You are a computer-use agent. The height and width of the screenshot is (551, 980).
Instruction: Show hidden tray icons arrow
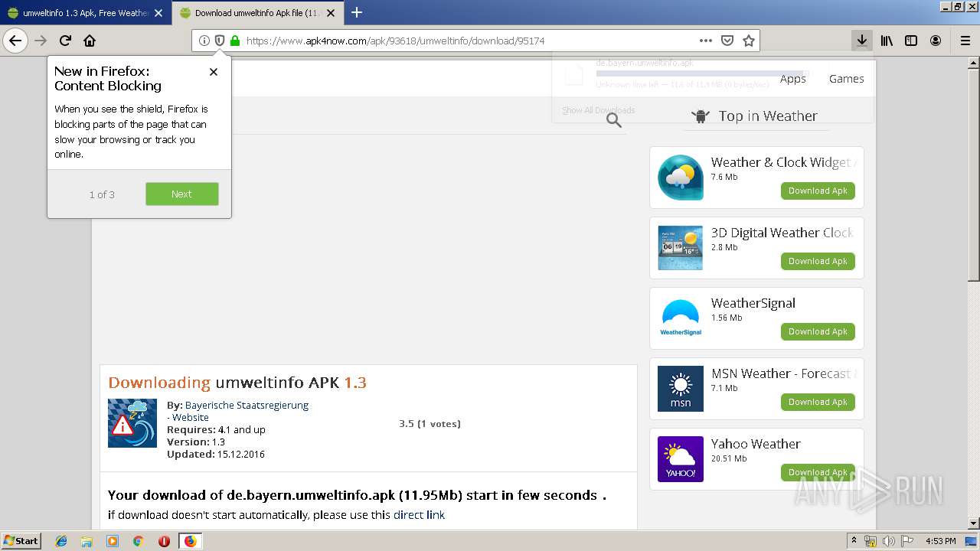pos(854,541)
